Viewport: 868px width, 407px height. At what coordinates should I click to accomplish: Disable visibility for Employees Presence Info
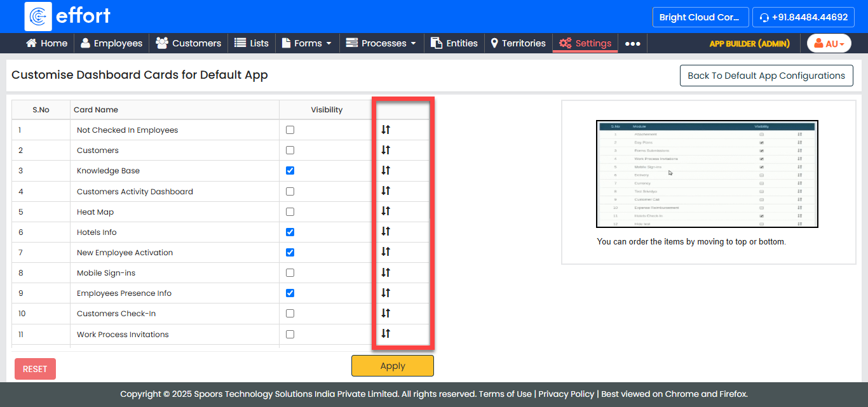coord(290,293)
